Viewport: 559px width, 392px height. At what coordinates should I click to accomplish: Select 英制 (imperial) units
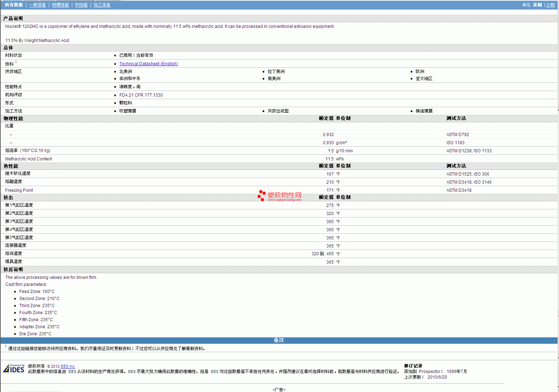537,5
